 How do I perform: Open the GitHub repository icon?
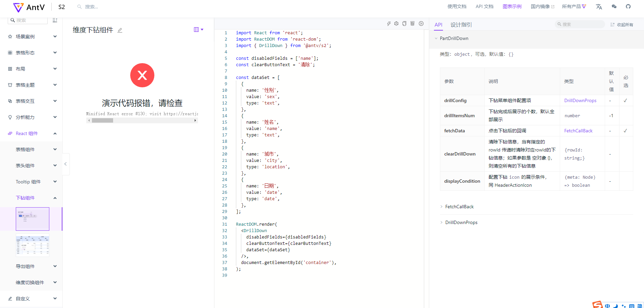pyautogui.click(x=628, y=6)
